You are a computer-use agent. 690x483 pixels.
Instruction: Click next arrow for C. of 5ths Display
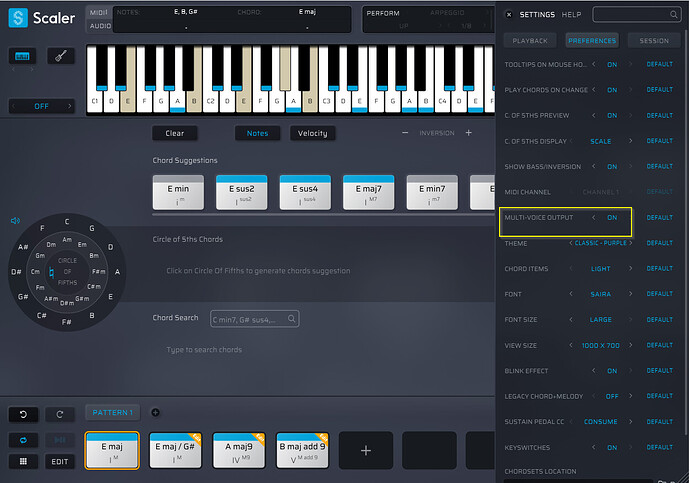pyautogui.click(x=631, y=141)
